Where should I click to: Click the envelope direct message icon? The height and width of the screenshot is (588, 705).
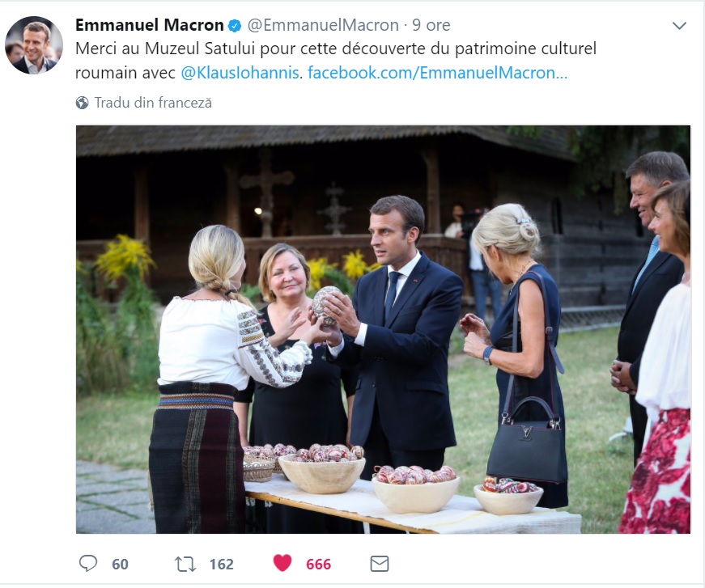(379, 563)
